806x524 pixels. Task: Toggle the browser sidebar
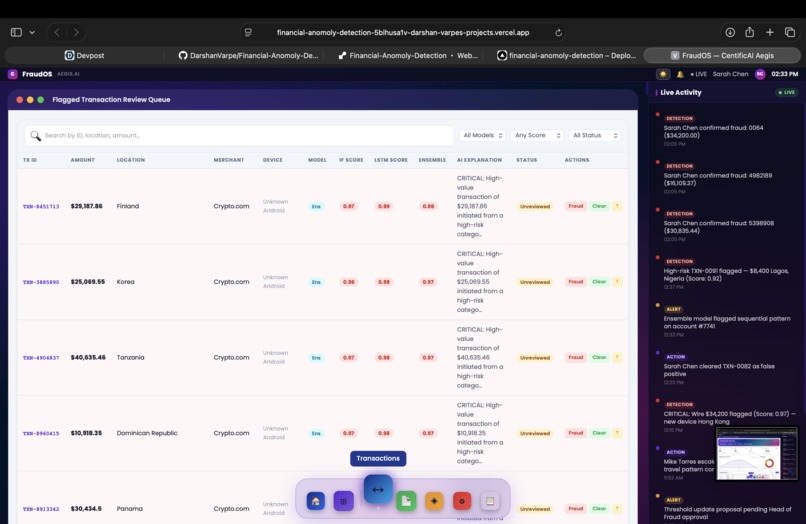(x=16, y=32)
